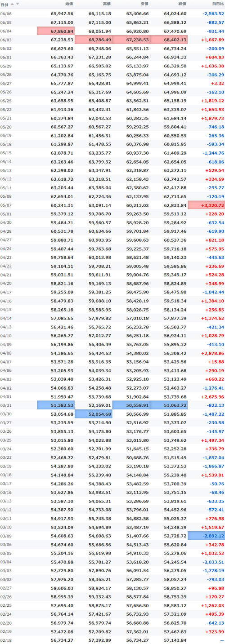This screenshot has width=225, height=644.
Task: Select the red highlighted open price 67,860.84
Action: tap(56, 31)
